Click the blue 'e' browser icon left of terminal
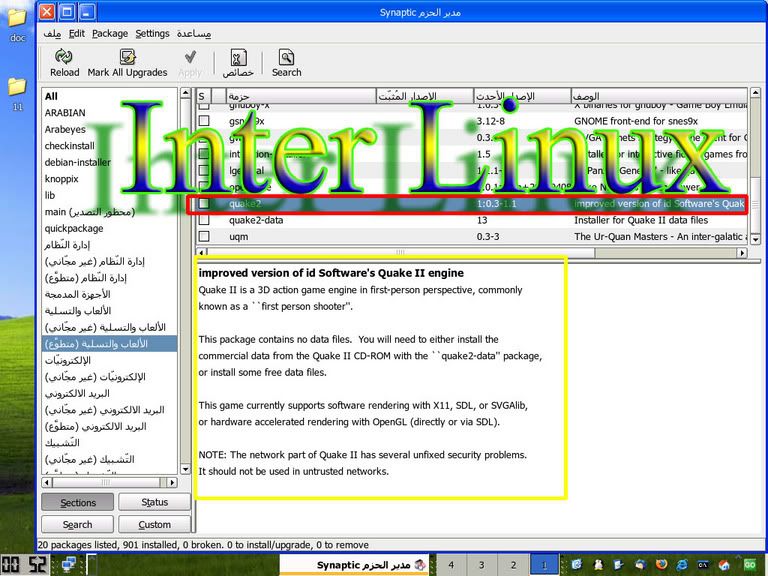Image resolution: width=768 pixels, height=576 pixels. pyautogui.click(x=682, y=565)
